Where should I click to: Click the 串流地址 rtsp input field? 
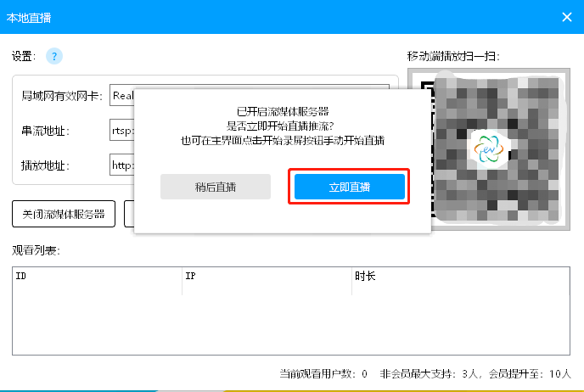pyautogui.click(x=120, y=131)
